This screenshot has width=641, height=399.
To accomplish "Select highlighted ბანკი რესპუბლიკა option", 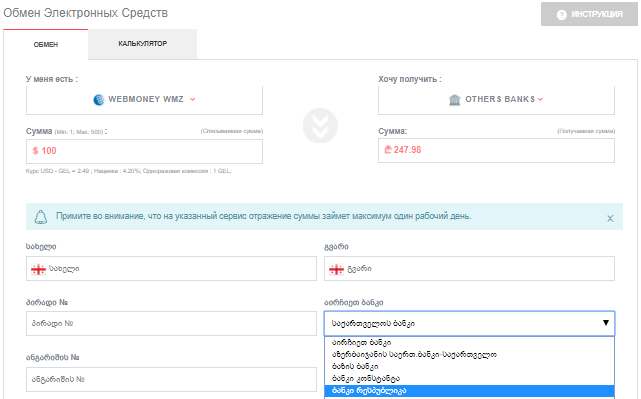I will coord(469,390).
